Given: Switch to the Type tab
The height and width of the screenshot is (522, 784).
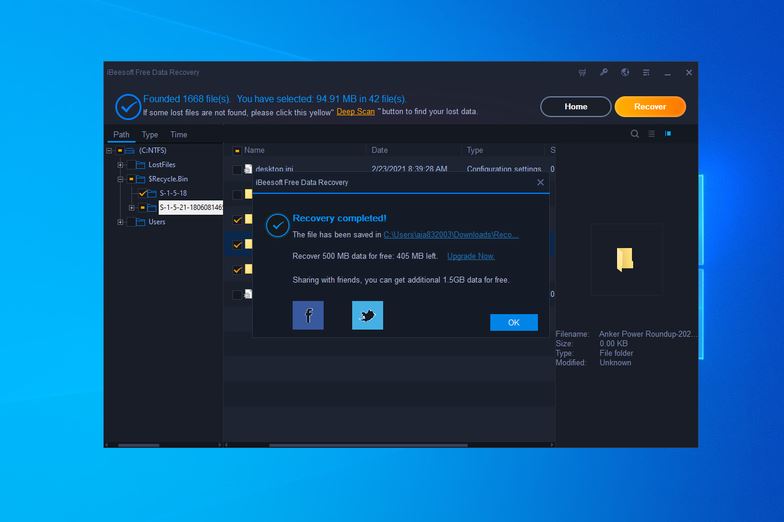Looking at the screenshot, I should point(150,134).
